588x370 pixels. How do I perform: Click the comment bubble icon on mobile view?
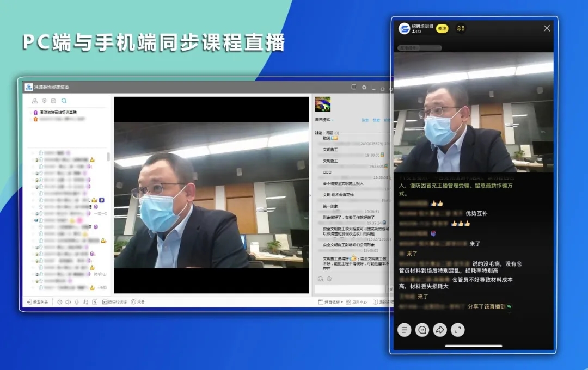(422, 329)
